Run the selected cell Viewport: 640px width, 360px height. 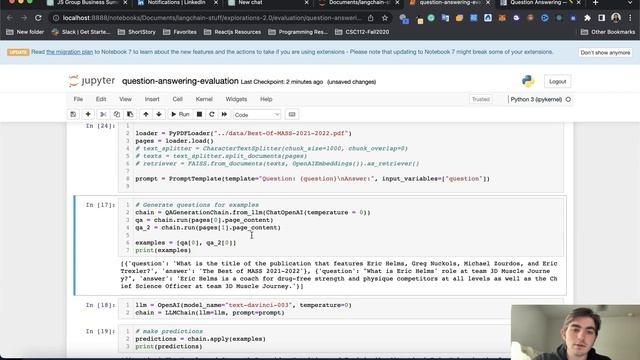tap(180, 115)
